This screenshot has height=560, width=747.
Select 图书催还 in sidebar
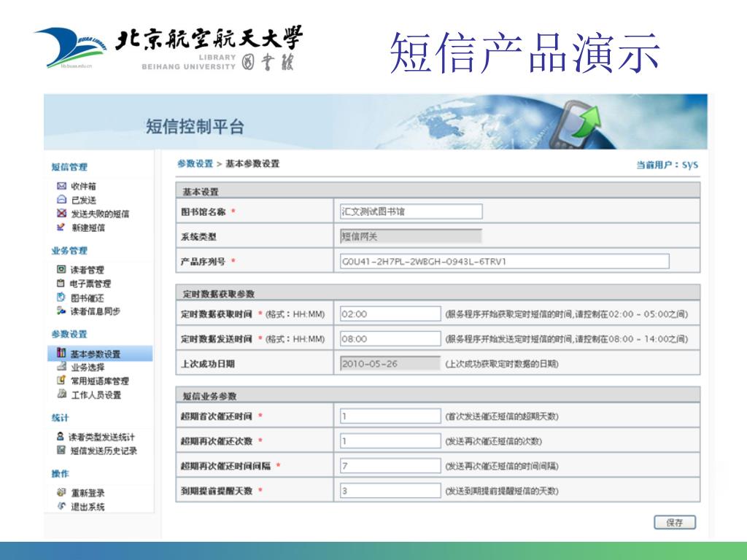pos(88,298)
